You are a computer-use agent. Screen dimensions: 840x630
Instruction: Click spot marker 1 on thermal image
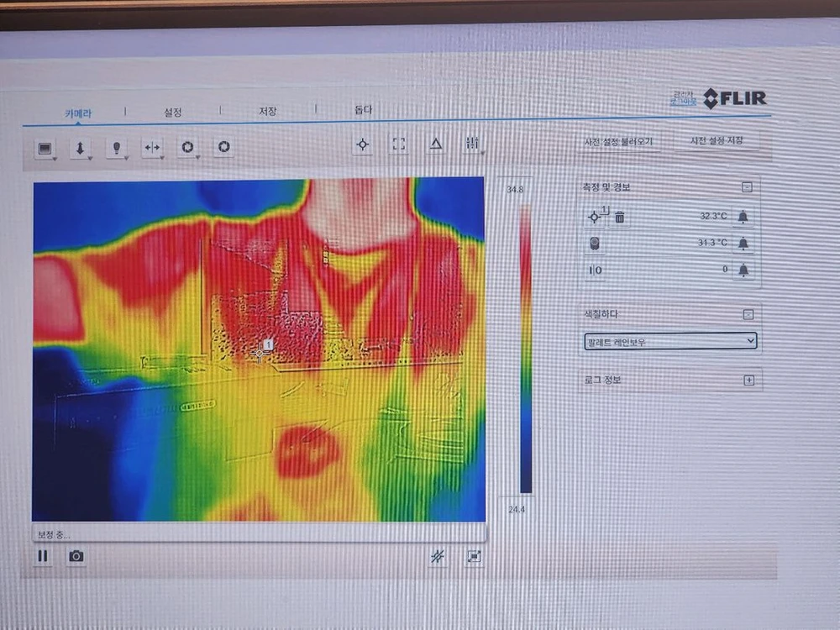tap(261, 353)
